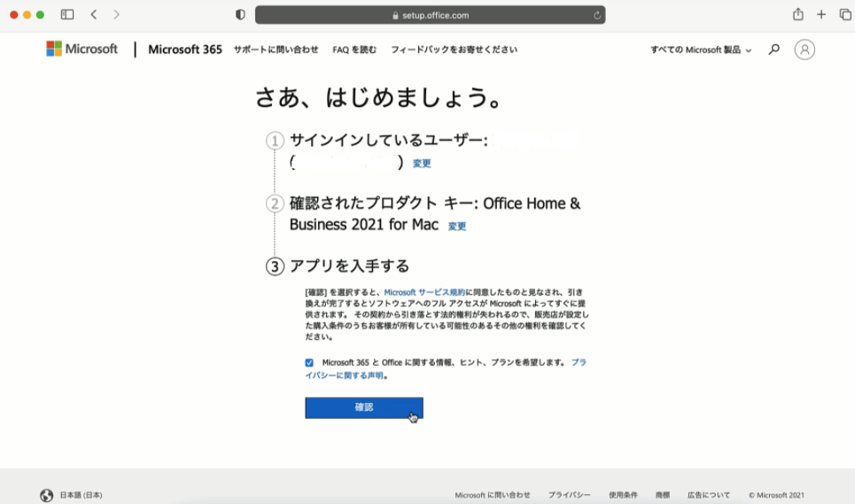This screenshot has width=855, height=504.
Task: Open Microsoft に問い合わせ footer link
Action: 493,495
